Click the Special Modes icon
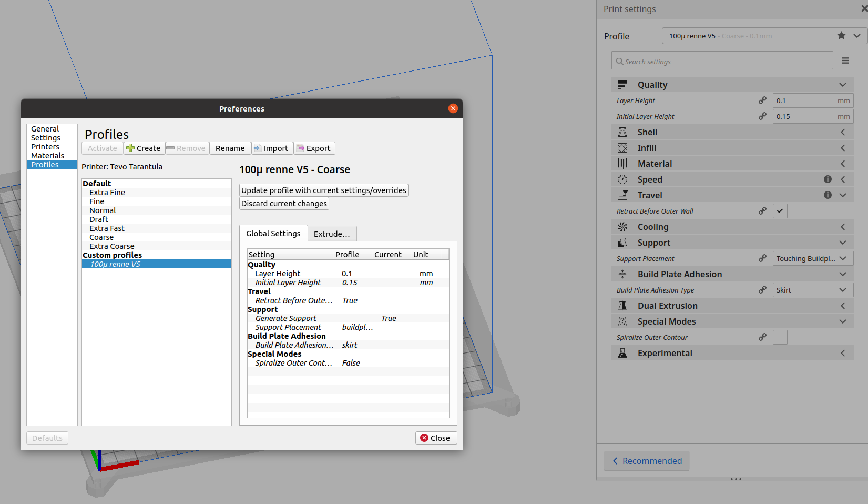This screenshot has height=504, width=868. [x=622, y=321]
